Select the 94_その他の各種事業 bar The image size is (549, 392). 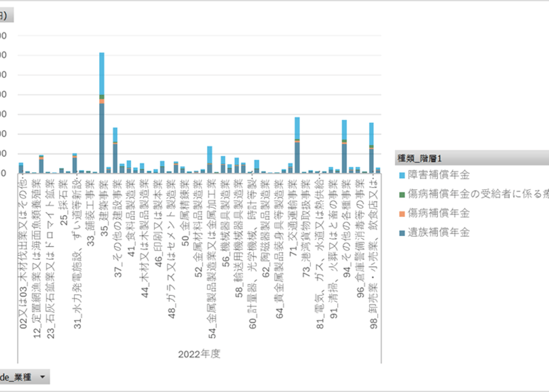(x=345, y=146)
